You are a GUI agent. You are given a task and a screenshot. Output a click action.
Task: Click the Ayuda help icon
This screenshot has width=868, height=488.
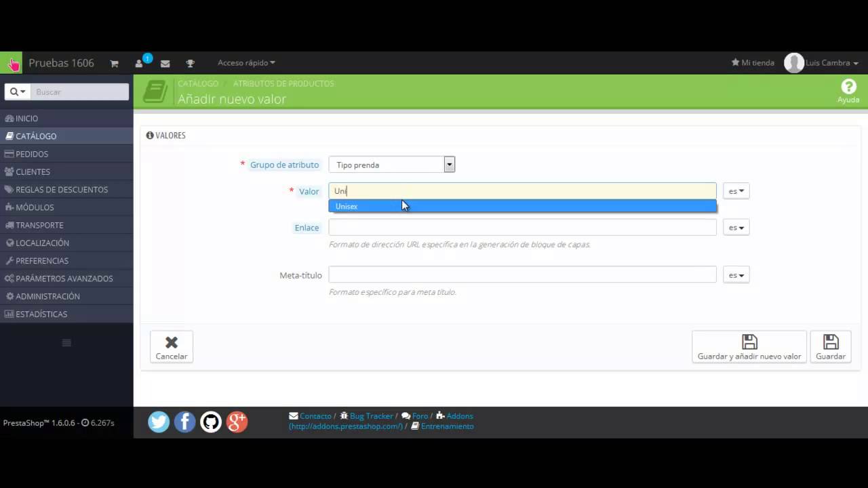[x=848, y=91]
